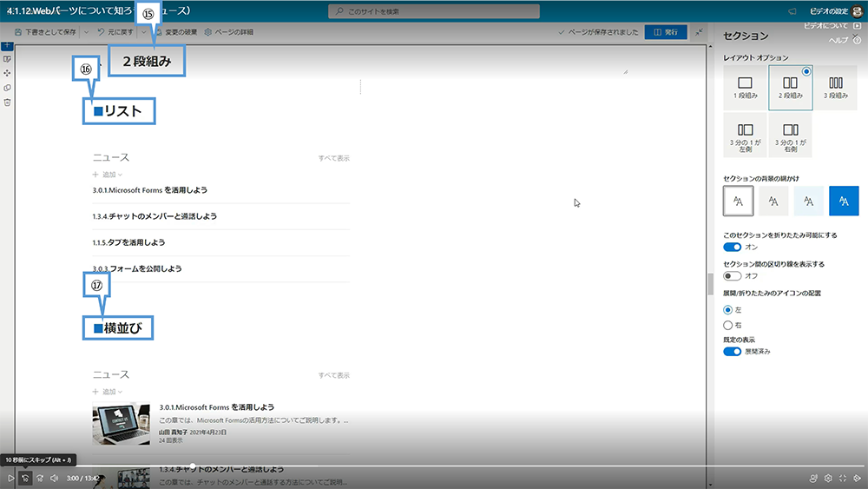Duplicate section icon in left toolbar
Viewport: 868px width, 489px height.
click(x=7, y=88)
